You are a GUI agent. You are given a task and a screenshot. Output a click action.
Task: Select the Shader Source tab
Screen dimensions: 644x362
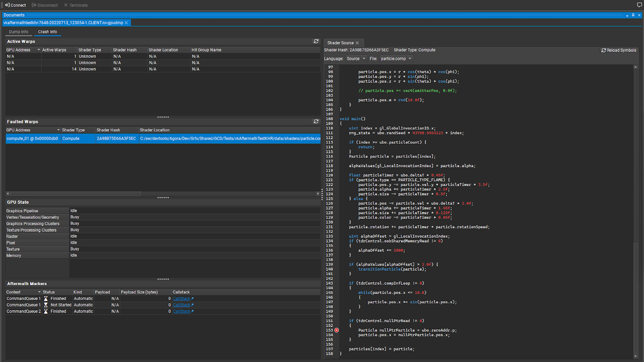(341, 43)
